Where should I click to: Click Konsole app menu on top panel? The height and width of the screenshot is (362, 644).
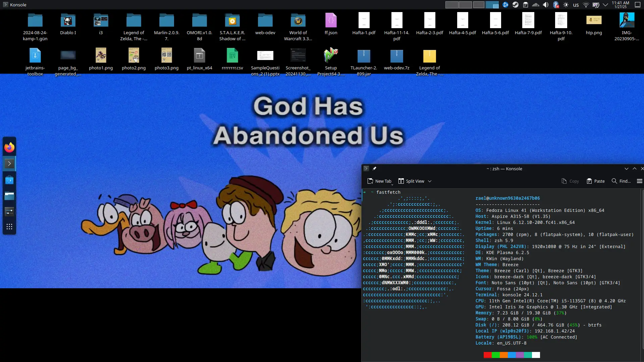pyautogui.click(x=15, y=5)
